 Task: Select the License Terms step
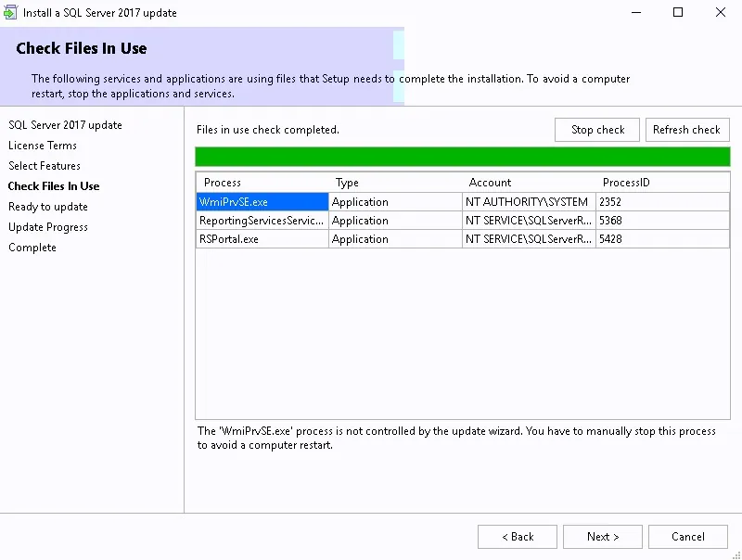click(x=43, y=146)
